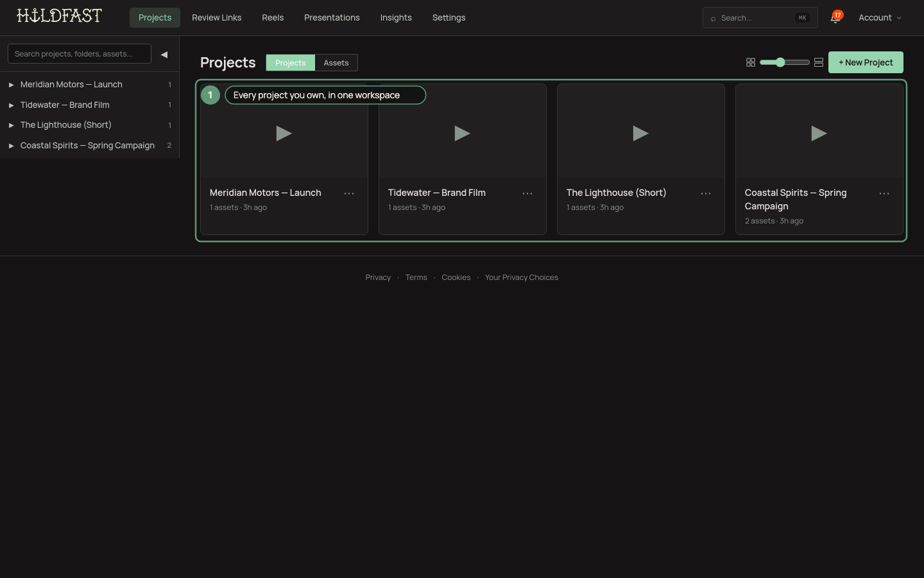This screenshot has width=924, height=578.
Task: Open the three-dot menu on Coastal Spirits card
Action: point(884,193)
